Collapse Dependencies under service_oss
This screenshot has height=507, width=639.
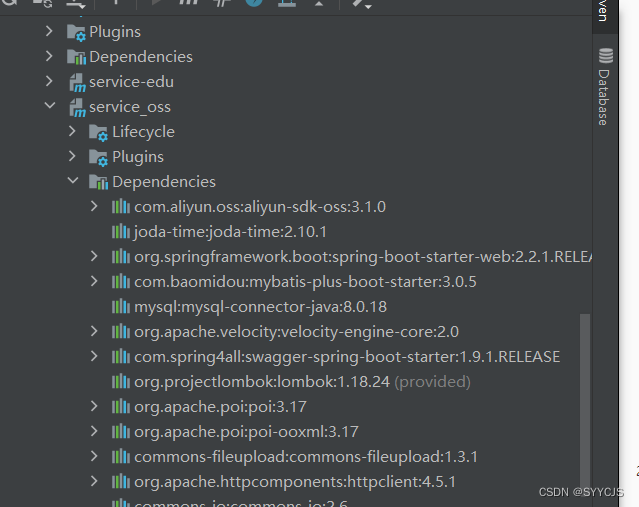tap(73, 181)
